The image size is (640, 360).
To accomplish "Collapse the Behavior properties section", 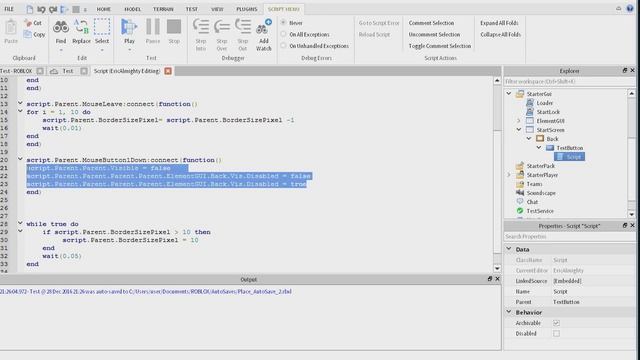I will coord(509,312).
